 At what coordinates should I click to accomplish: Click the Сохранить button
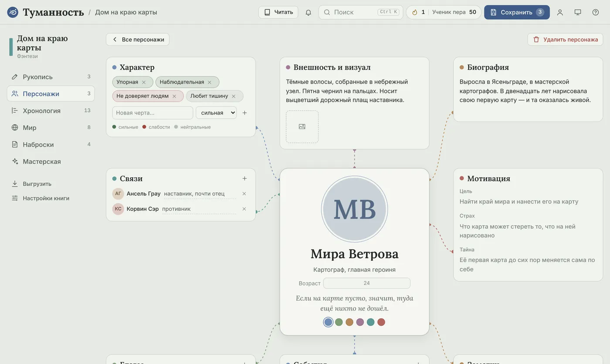point(517,12)
